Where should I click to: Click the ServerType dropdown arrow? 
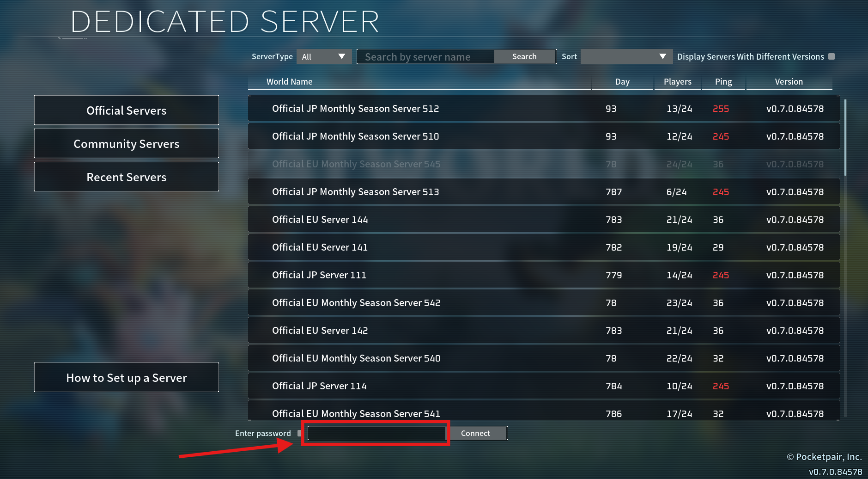(342, 56)
